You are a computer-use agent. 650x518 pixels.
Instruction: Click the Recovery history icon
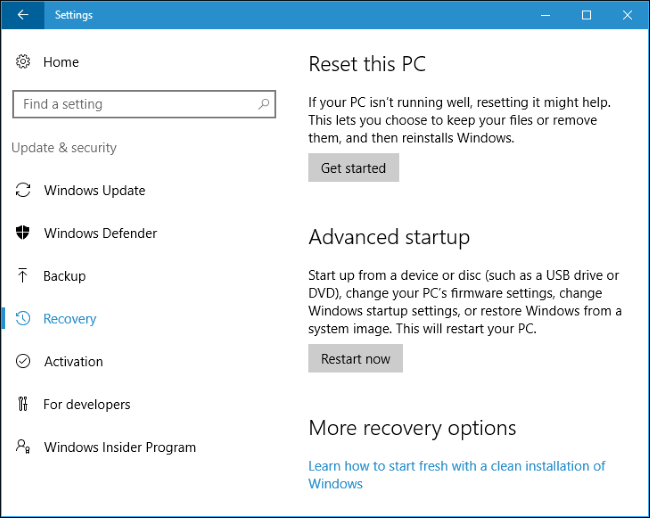tap(23, 319)
